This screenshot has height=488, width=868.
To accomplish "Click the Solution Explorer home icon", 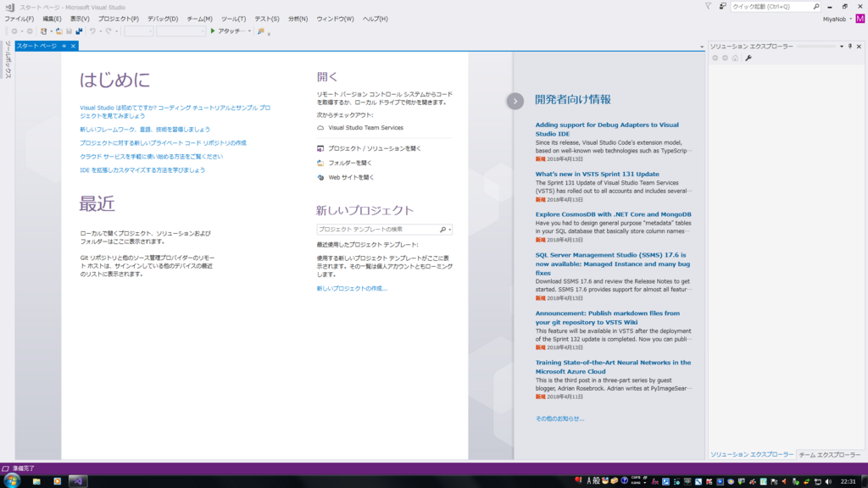I will pyautogui.click(x=735, y=58).
